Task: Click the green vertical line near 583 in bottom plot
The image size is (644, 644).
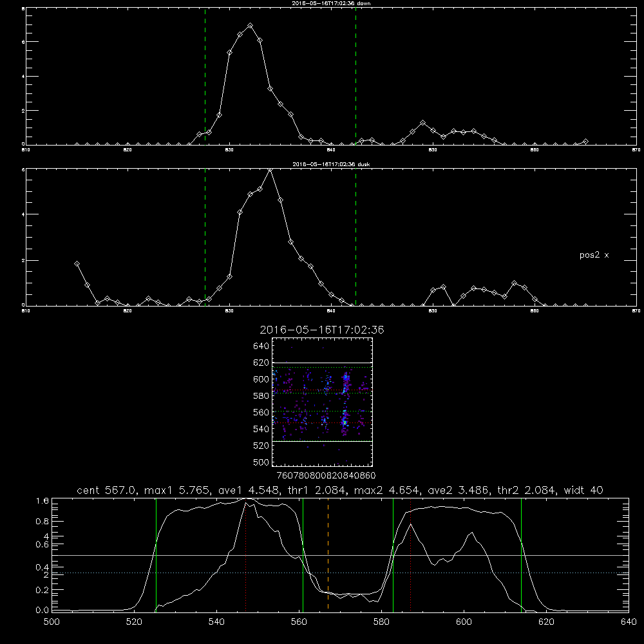Action: [x=393, y=555]
